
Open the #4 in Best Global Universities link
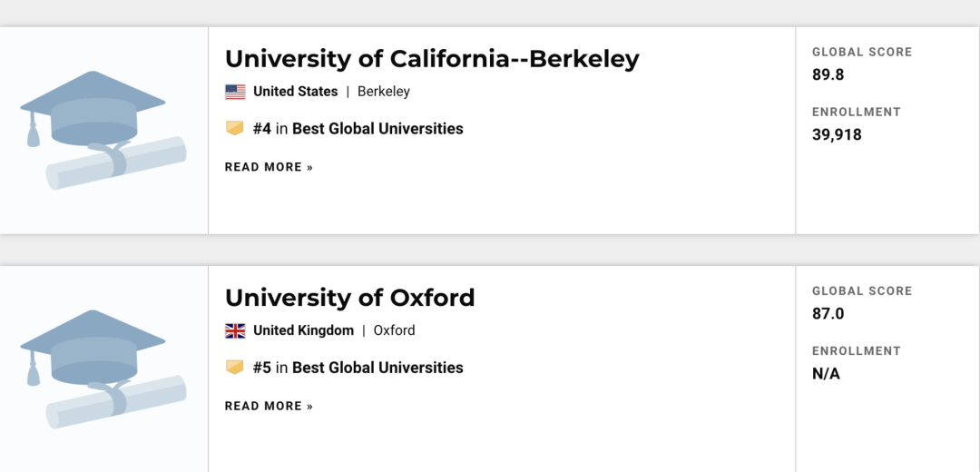click(x=358, y=129)
